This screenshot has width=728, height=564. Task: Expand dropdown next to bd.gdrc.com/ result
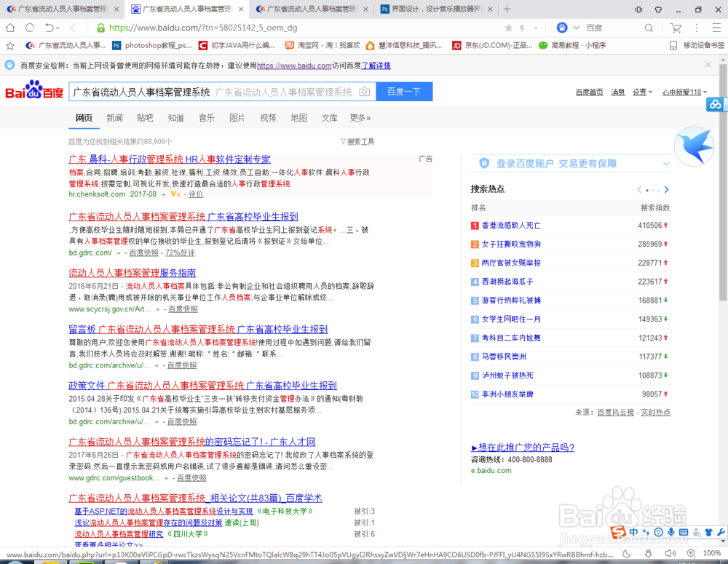pos(119,253)
